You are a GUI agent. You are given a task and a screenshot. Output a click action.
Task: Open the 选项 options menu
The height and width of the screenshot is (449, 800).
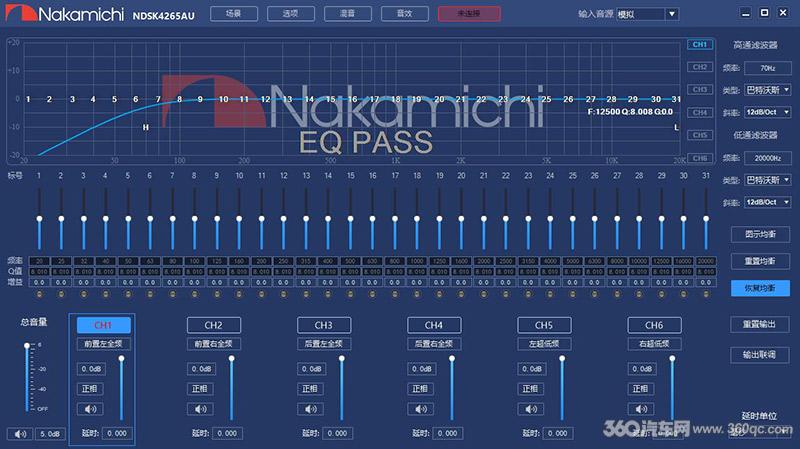click(x=291, y=14)
